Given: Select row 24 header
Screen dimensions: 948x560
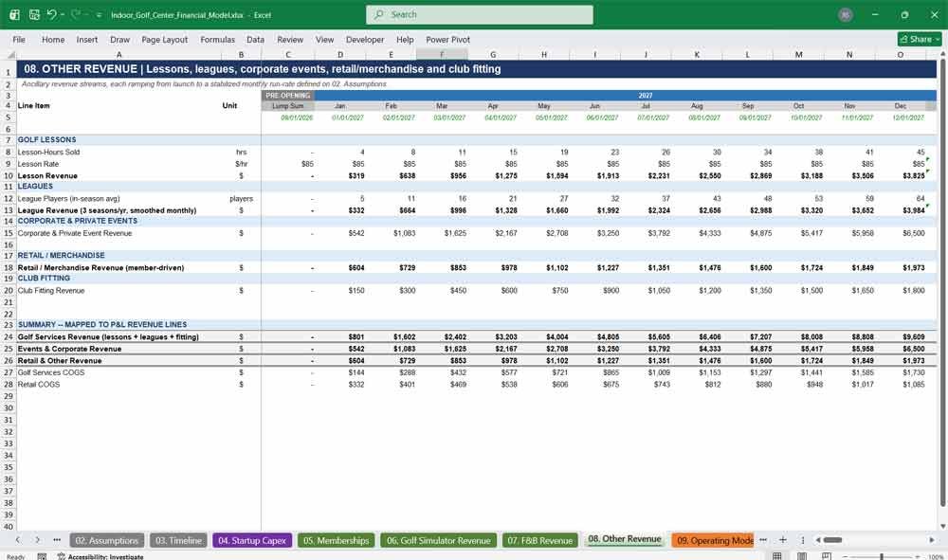Looking at the screenshot, I should 9,337.
